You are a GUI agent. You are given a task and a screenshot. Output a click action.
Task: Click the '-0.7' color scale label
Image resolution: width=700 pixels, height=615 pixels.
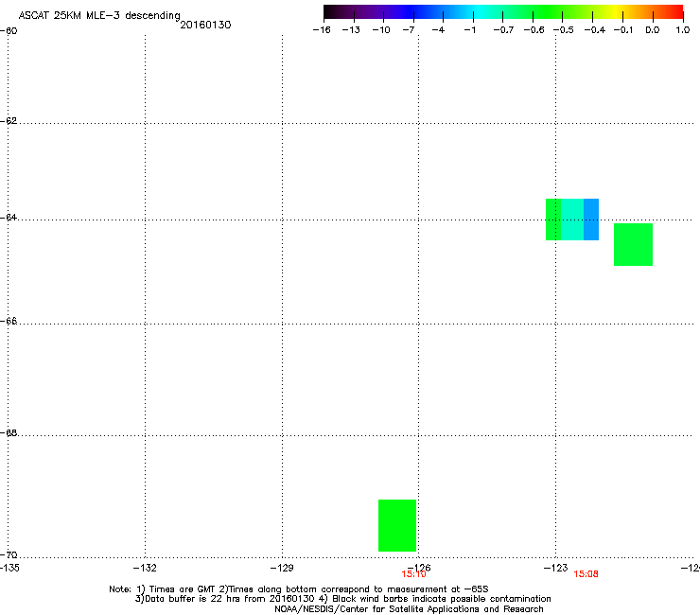click(x=503, y=30)
